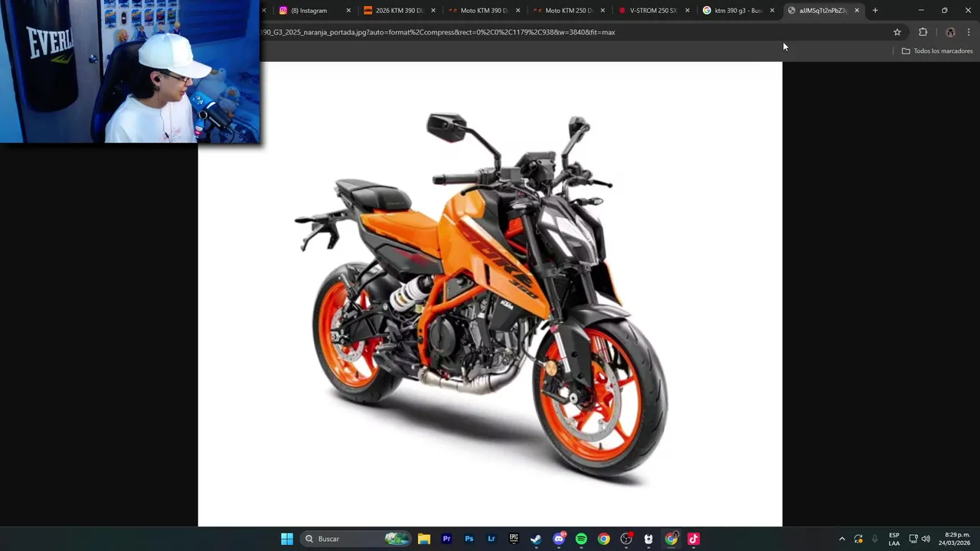Open the active Chrome profile window icon
Screen dimensions: 980x551
click(x=671, y=539)
